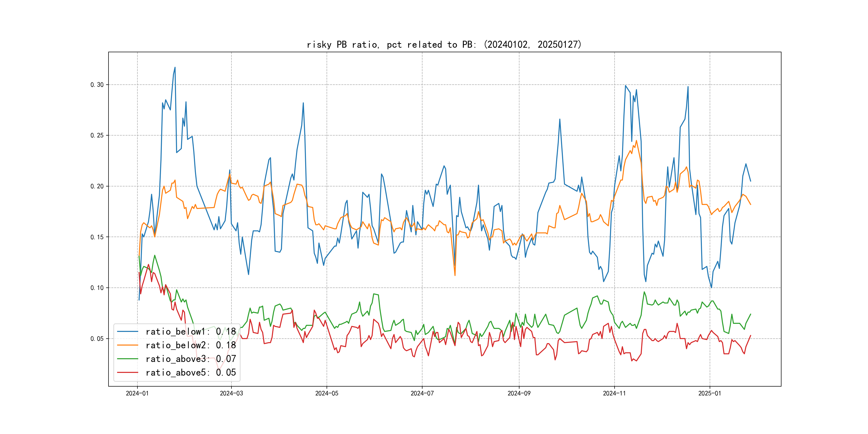The image size is (868, 434).
Task: Click the 2024-01 x-axis label
Action: pyautogui.click(x=137, y=394)
